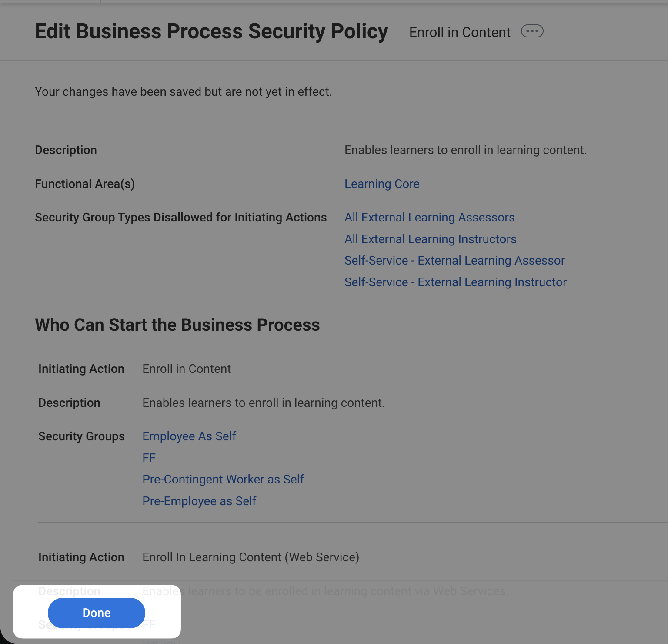Image resolution: width=668 pixels, height=644 pixels.
Task: Click Enroll In Learning Content (Web Service) text
Action: point(250,557)
